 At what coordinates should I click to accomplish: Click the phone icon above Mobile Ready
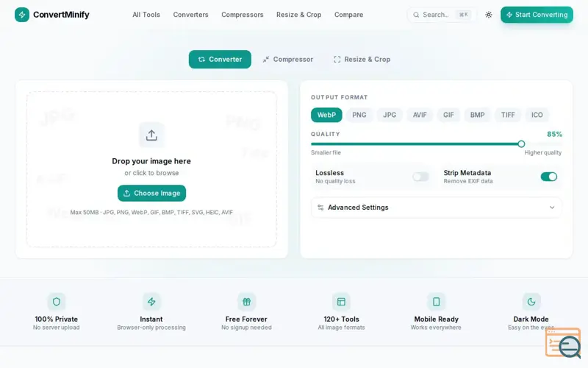(436, 302)
